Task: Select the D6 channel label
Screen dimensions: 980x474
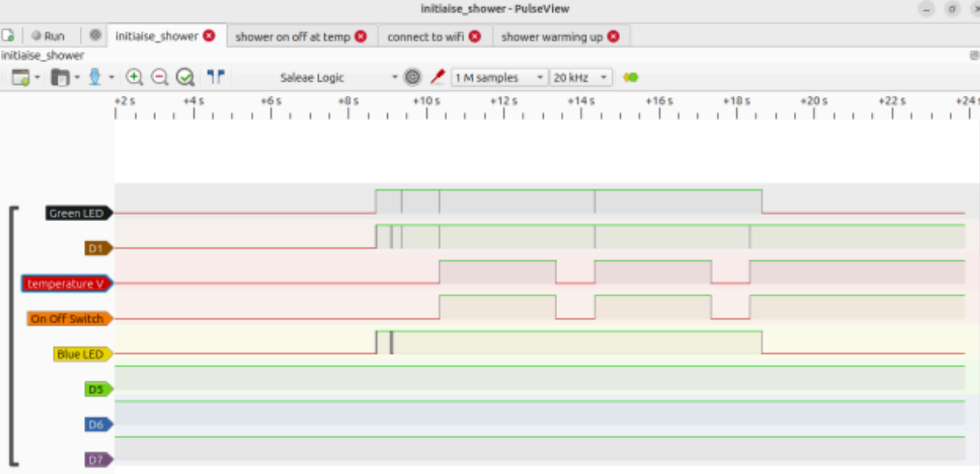Action: click(x=99, y=424)
